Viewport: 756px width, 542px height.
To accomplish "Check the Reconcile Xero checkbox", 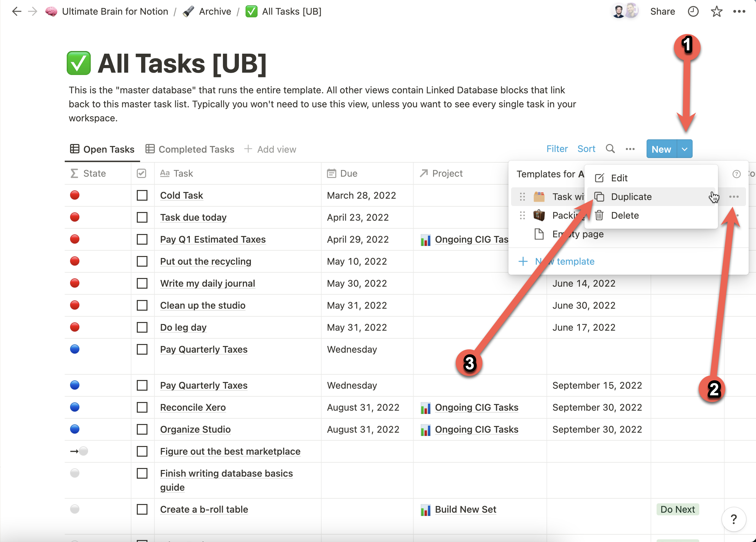I will pos(142,407).
